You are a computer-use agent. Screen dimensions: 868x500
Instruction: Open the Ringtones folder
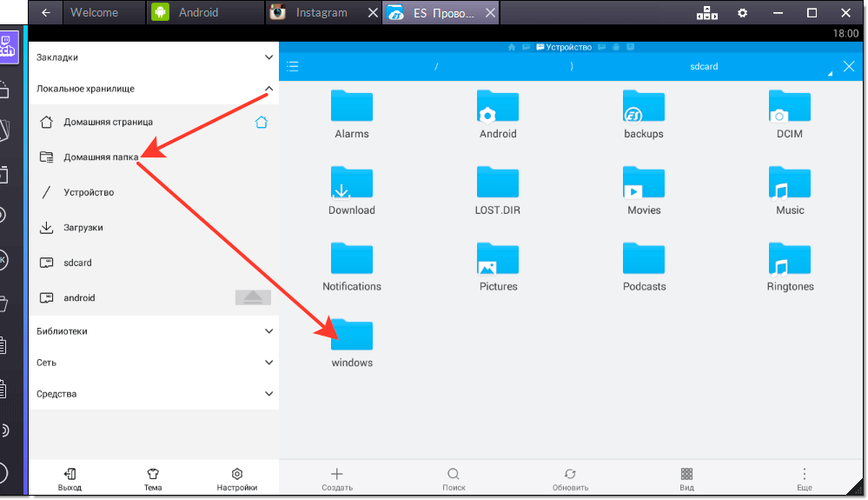(x=790, y=268)
